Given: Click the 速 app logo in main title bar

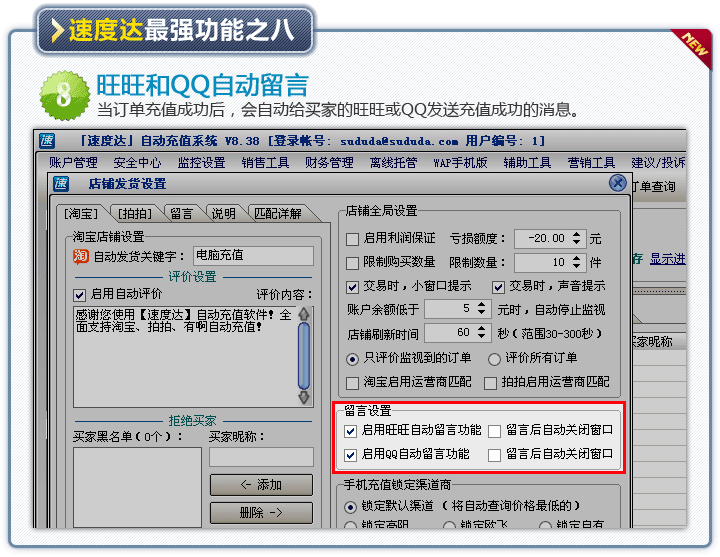Looking at the screenshot, I should click(x=46, y=141).
